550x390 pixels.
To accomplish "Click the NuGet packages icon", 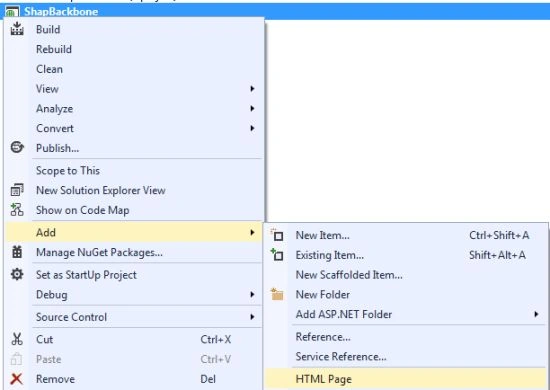I will tap(17, 252).
